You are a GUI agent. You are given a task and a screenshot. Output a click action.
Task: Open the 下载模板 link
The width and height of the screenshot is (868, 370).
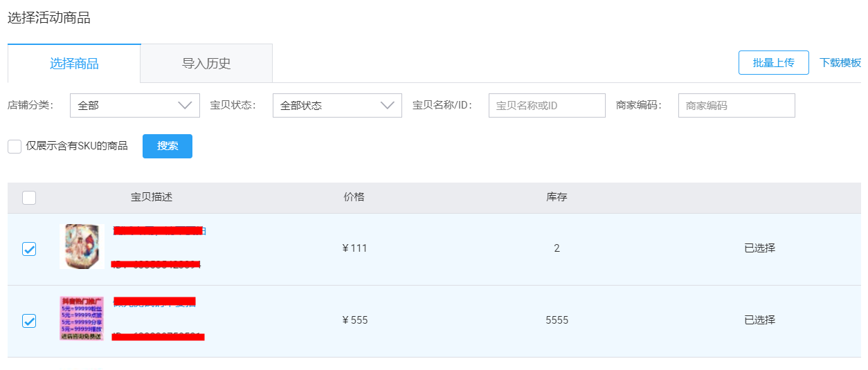[x=840, y=62]
